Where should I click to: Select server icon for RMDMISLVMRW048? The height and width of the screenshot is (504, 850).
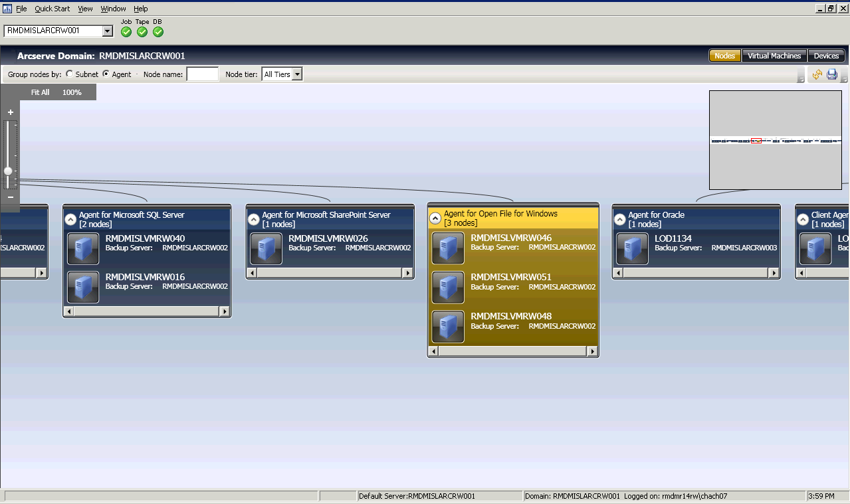(x=448, y=326)
